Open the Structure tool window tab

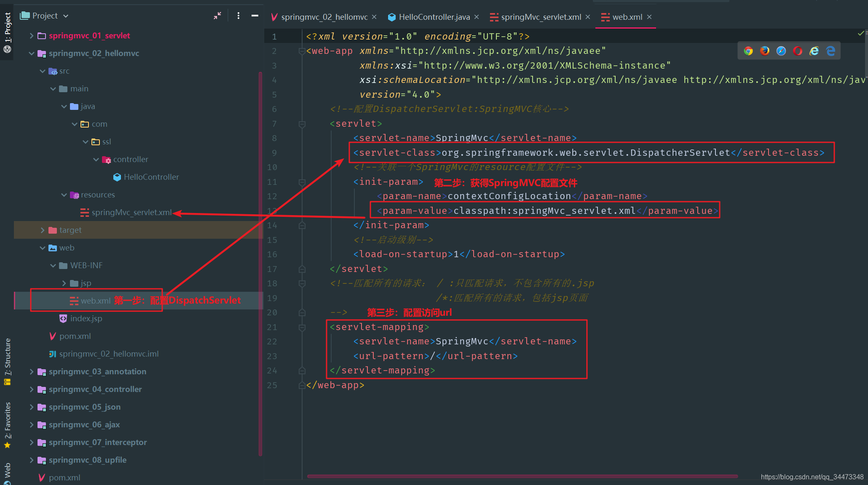pyautogui.click(x=7, y=361)
